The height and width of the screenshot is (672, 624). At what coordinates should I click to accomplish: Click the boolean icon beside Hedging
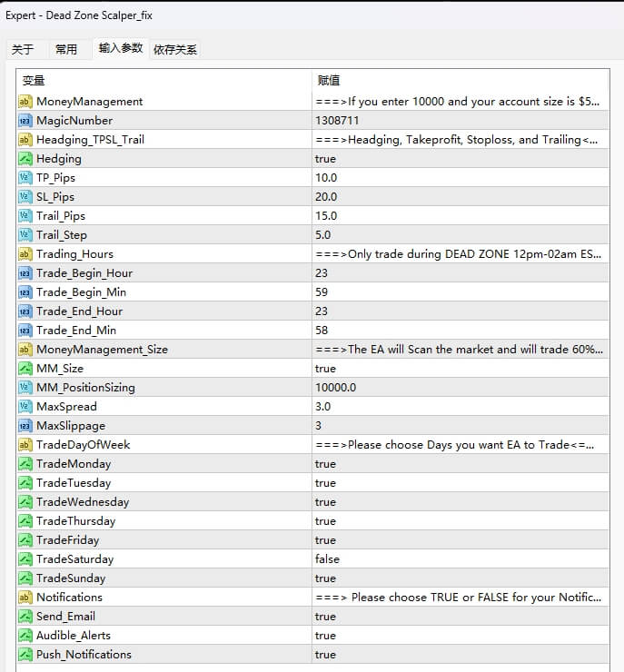coord(25,159)
